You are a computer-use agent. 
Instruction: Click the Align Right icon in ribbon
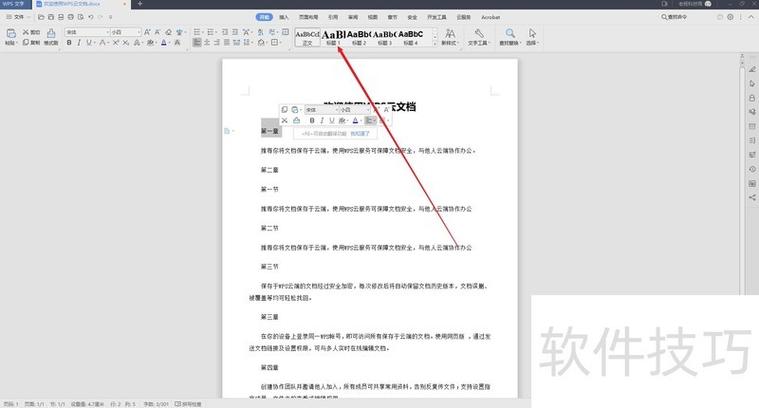pyautogui.click(x=216, y=43)
